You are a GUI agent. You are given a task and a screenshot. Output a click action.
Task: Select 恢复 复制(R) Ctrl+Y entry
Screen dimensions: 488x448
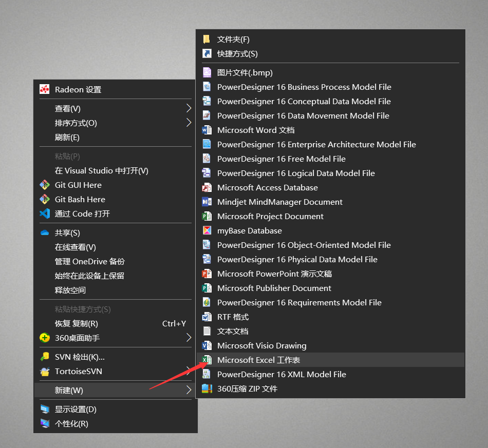pyautogui.click(x=116, y=324)
